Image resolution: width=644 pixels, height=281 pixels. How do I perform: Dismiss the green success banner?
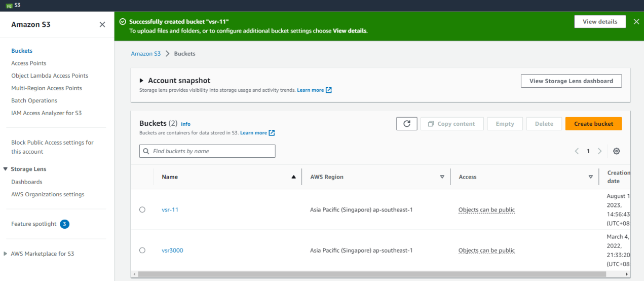click(x=636, y=22)
